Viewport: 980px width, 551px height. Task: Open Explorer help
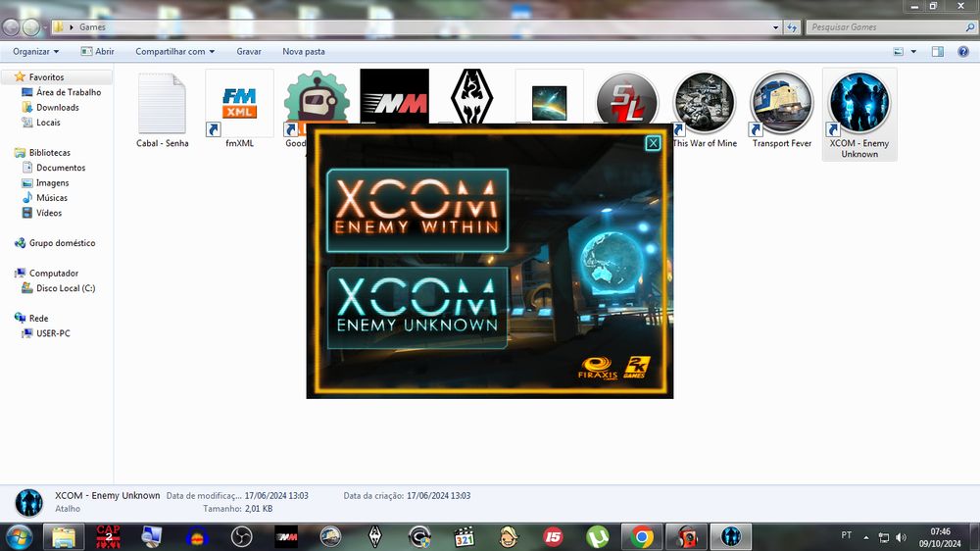[963, 51]
